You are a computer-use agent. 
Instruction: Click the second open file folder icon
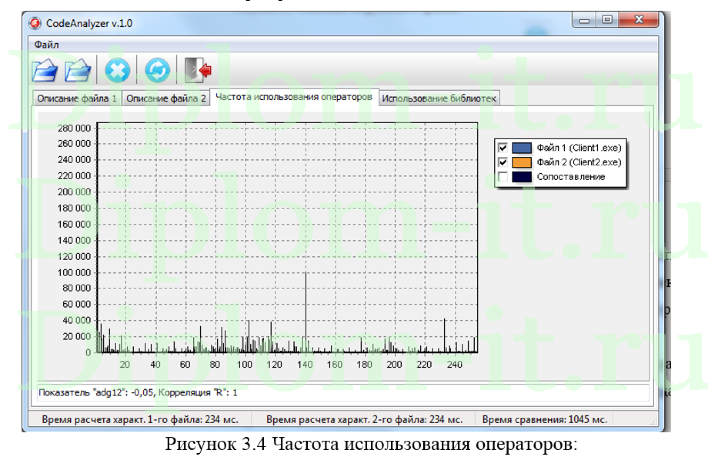[x=79, y=70]
